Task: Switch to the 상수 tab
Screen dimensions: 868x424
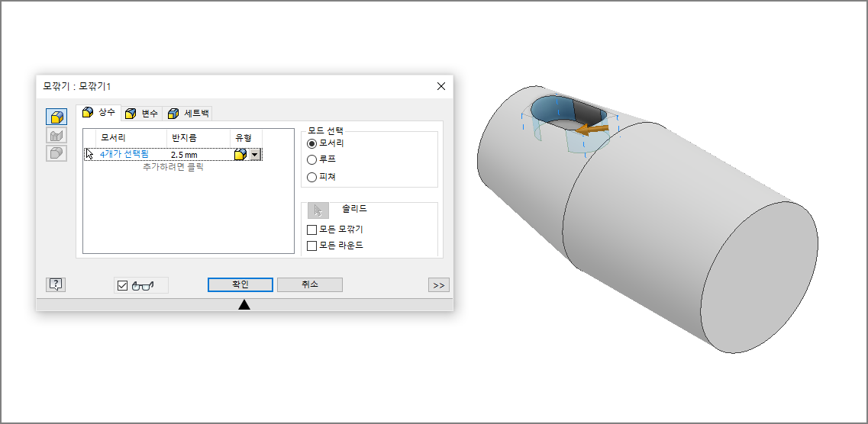Action: [99, 112]
